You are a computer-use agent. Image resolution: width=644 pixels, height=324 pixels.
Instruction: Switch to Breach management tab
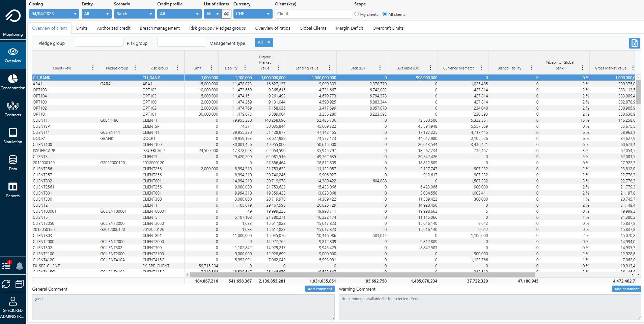click(160, 28)
